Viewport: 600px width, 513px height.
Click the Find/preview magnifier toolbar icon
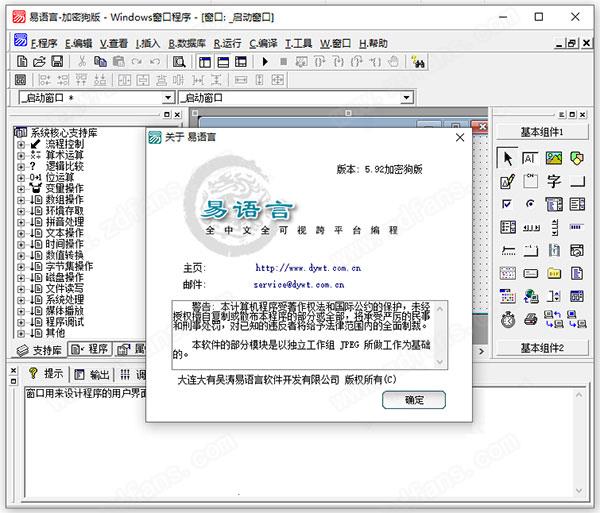click(179, 62)
